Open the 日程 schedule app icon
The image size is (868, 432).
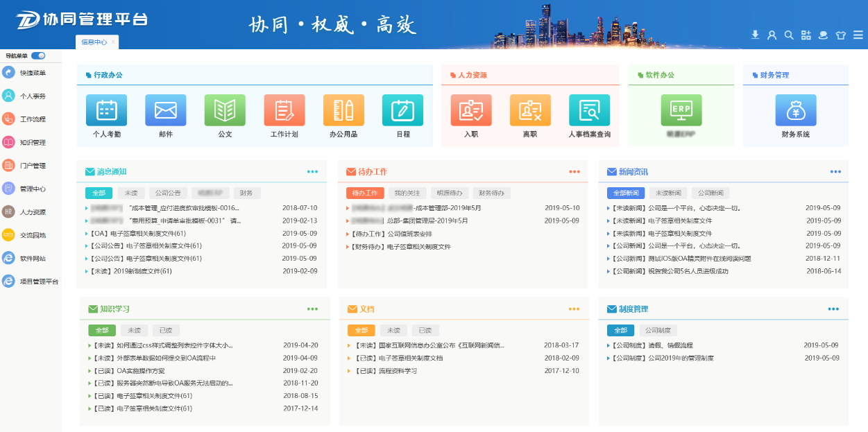pos(403,110)
